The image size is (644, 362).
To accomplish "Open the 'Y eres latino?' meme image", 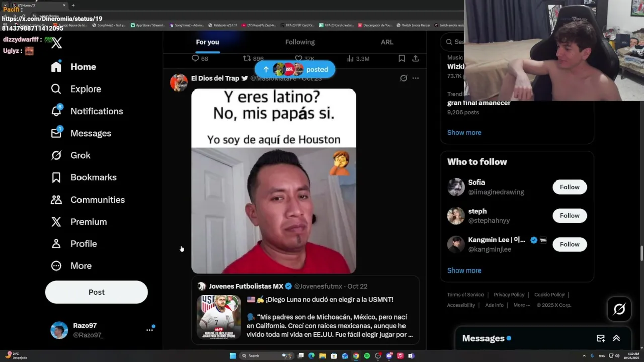I will (274, 181).
